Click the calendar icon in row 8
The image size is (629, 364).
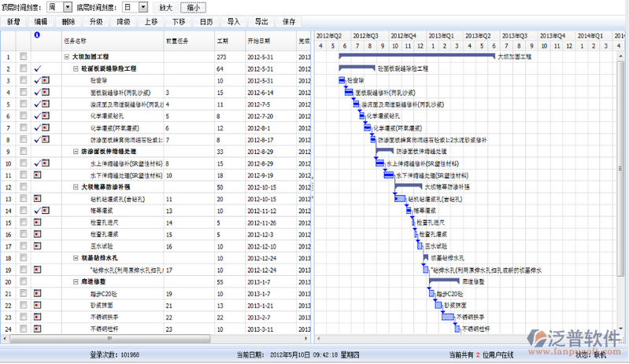pos(45,140)
